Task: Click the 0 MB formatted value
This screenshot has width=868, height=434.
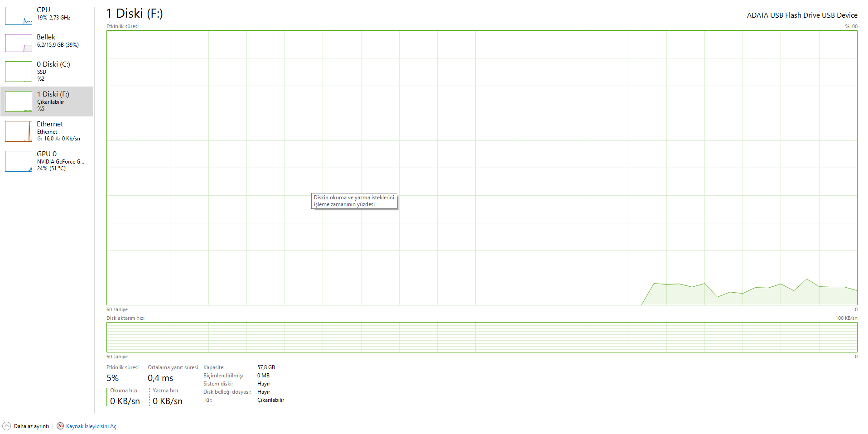Action: point(263,376)
